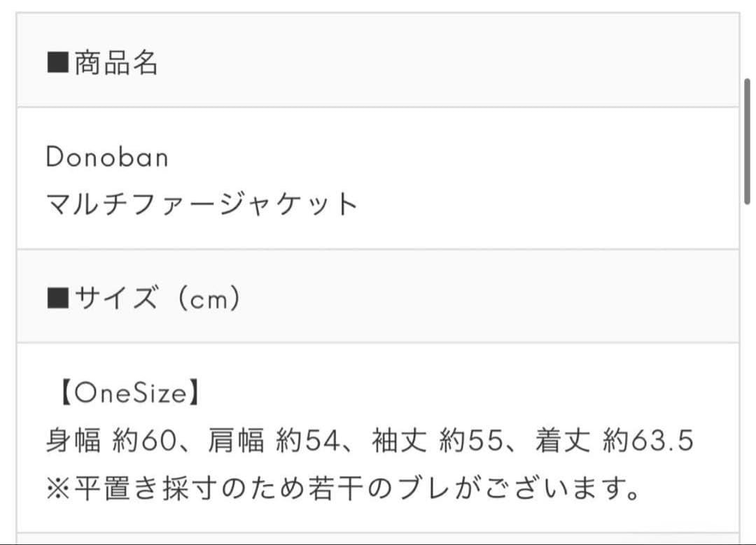Click the マルチファージャケット product name
This screenshot has width=756, height=545.
pyautogui.click(x=202, y=204)
